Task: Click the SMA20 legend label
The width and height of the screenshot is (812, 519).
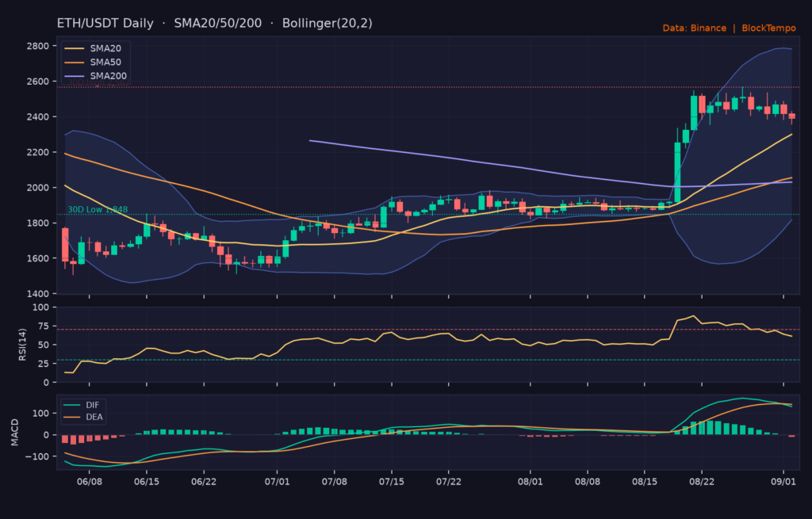Action: (105, 48)
